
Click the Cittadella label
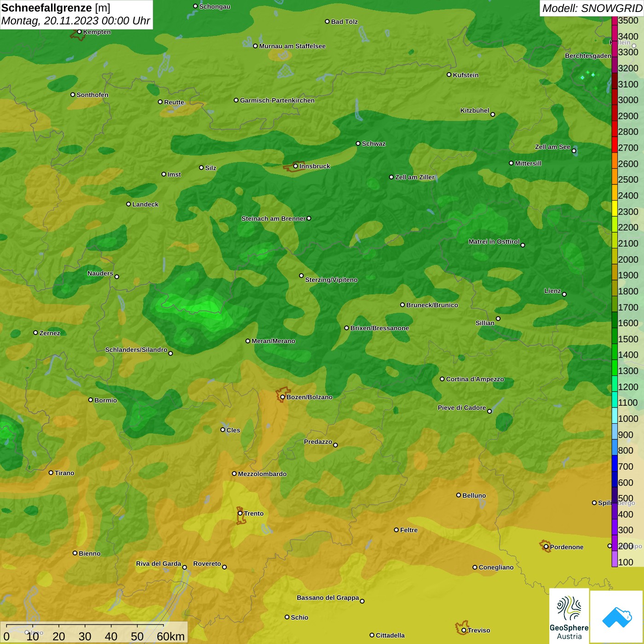point(390,635)
